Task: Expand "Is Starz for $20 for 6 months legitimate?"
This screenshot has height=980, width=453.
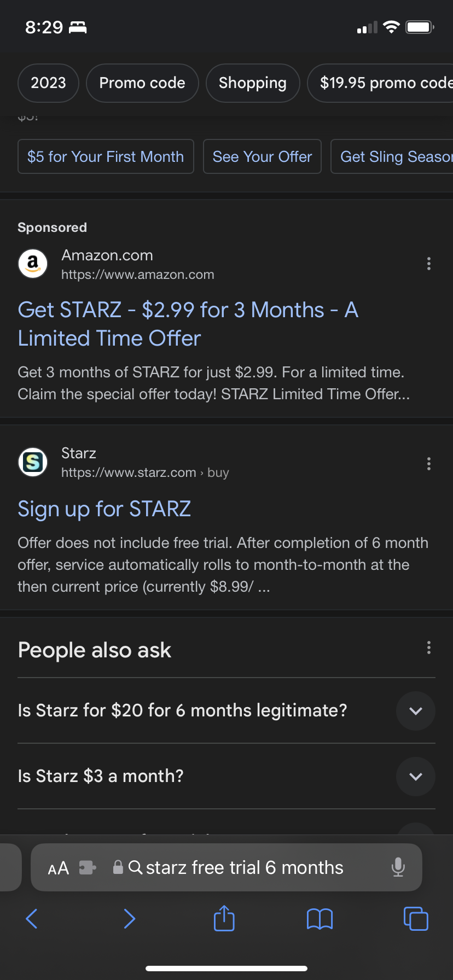Action: 416,711
